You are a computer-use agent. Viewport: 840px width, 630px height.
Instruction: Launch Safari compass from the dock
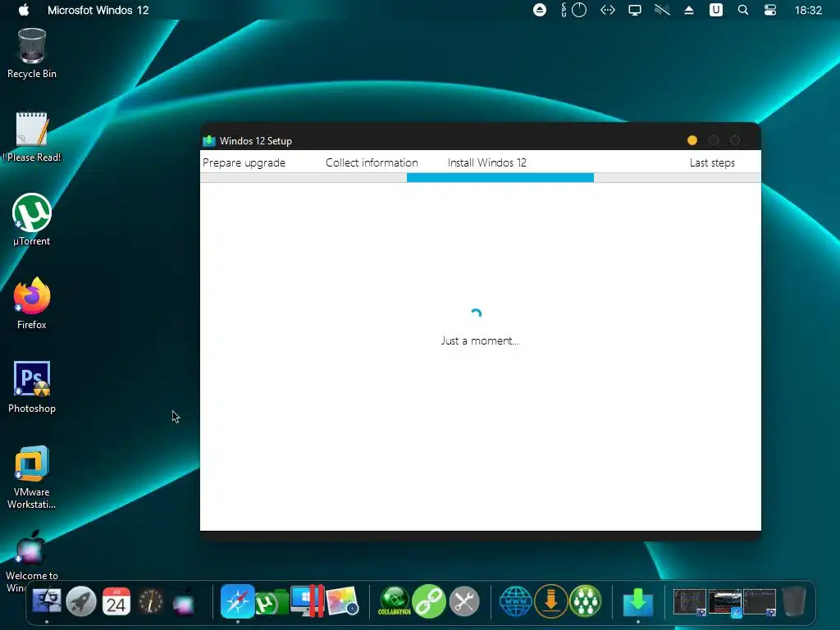237,600
